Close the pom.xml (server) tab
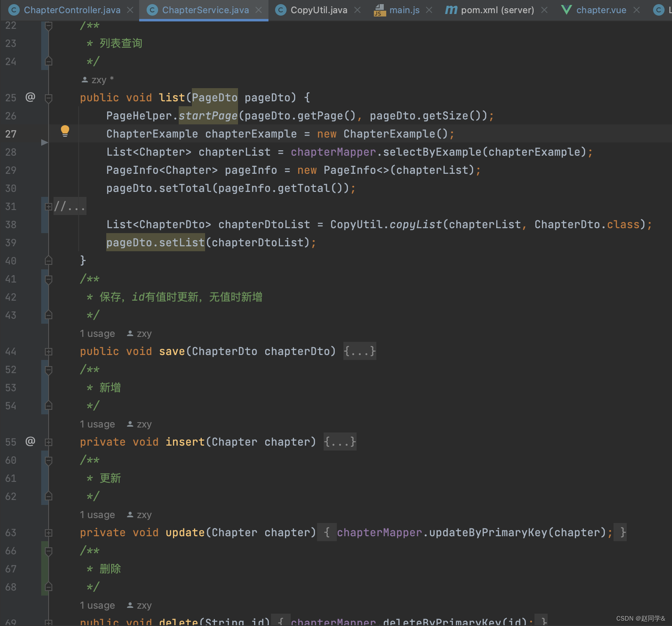This screenshot has height=626, width=672. click(544, 10)
